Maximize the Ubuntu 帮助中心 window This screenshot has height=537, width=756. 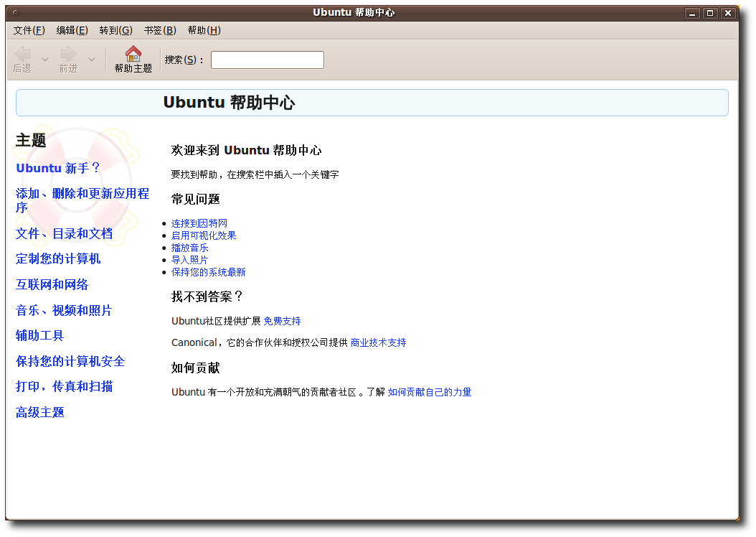click(710, 13)
